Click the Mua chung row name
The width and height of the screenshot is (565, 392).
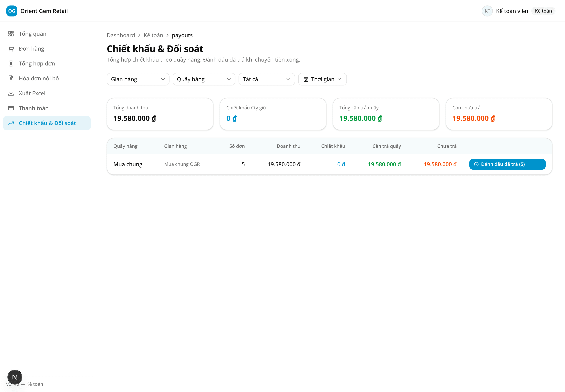(128, 164)
